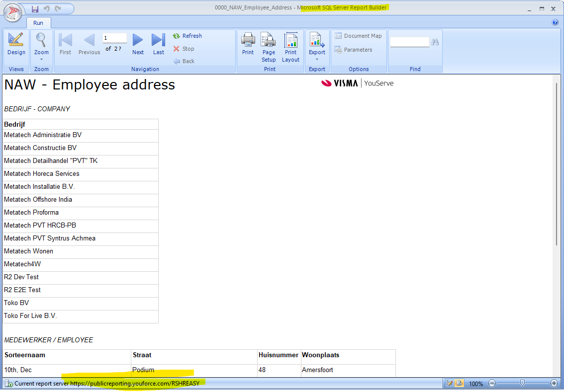
Task: Select Metatech Horeca Services row
Action: tap(81, 174)
